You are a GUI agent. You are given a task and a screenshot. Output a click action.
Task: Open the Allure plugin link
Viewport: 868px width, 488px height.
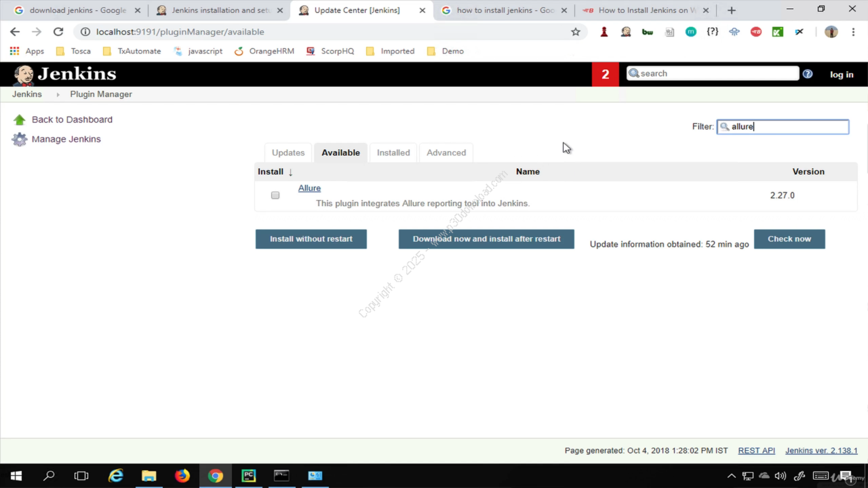point(309,188)
